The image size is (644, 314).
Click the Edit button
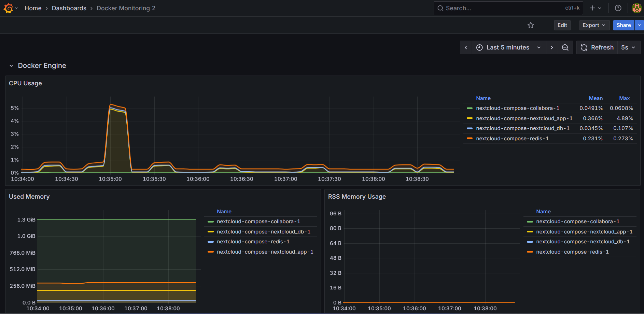562,25
